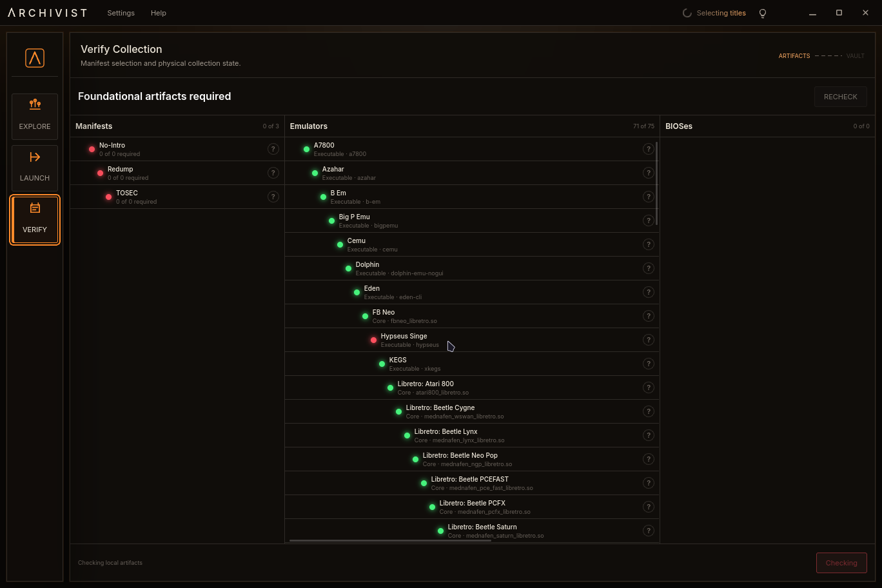Open help for Libretro: Beetle PCFX

pyautogui.click(x=649, y=507)
